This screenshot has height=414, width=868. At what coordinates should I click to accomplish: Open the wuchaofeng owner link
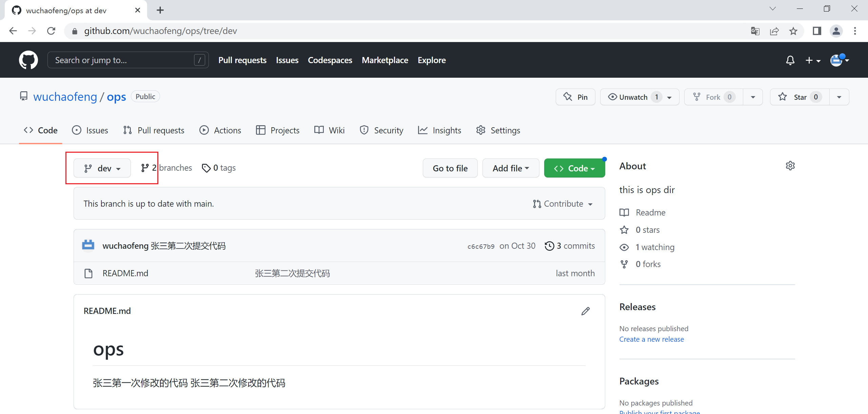point(65,97)
